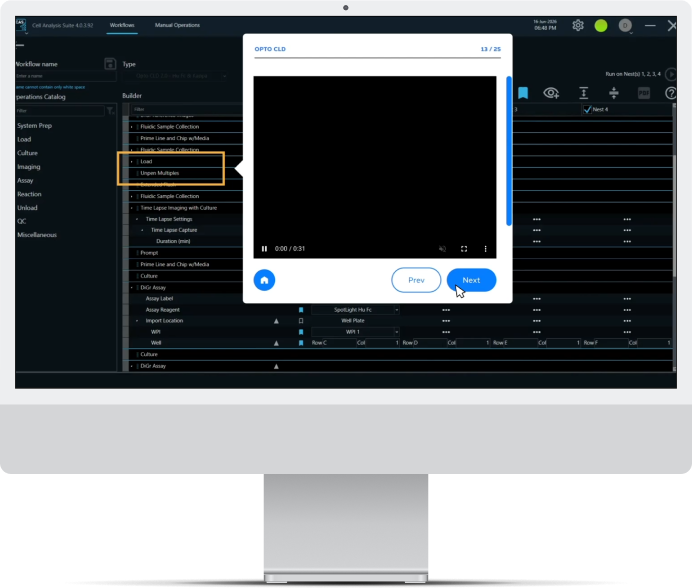Image resolution: width=692 pixels, height=588 pixels.
Task: Open the user profile avatar menu
Action: tap(625, 26)
